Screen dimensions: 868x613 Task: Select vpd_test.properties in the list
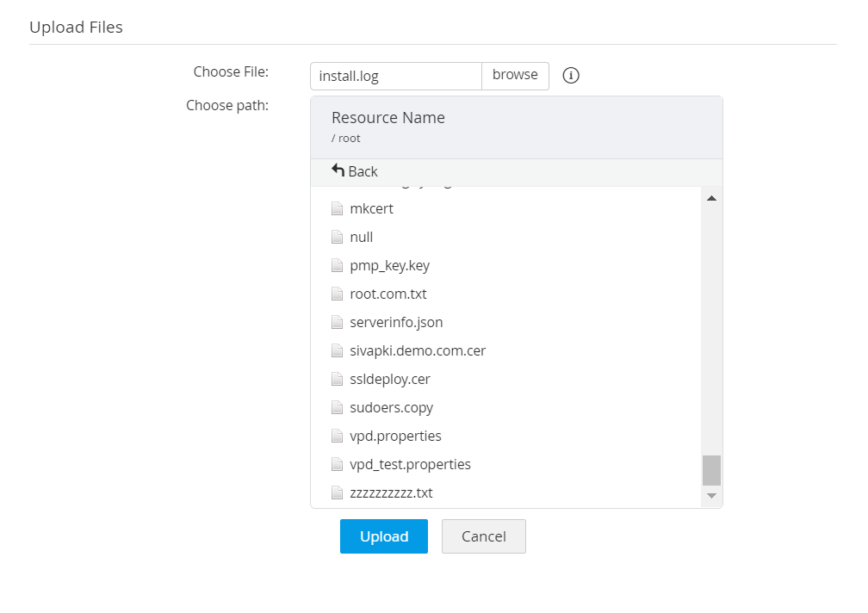[410, 464]
